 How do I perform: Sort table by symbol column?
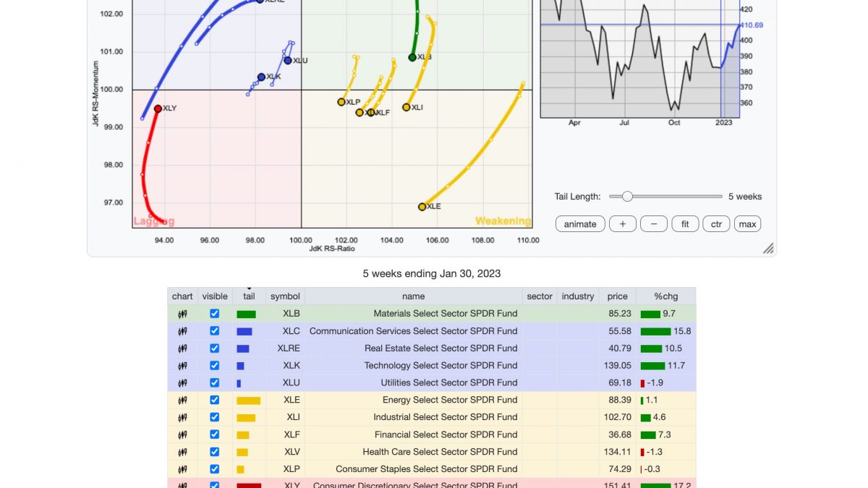pos(285,296)
